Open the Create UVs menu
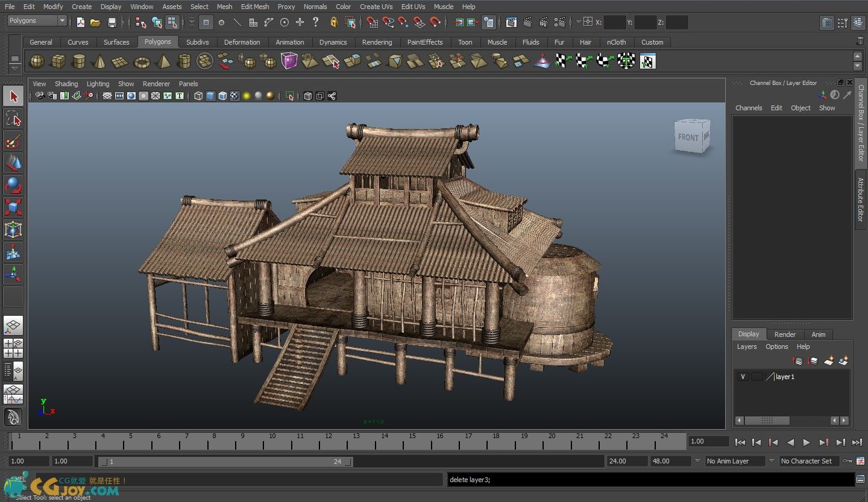Screen dimensions: 868x502 [x=376, y=7]
